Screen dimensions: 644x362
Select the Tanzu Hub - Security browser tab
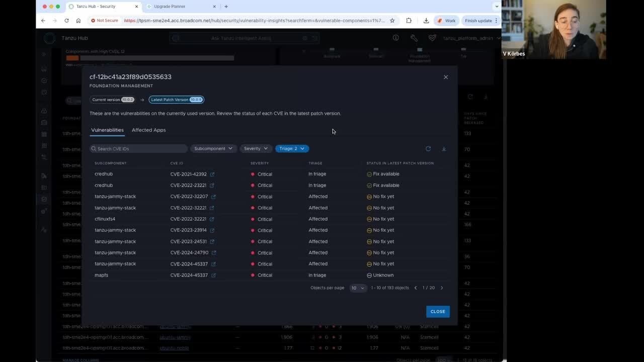[103, 7]
